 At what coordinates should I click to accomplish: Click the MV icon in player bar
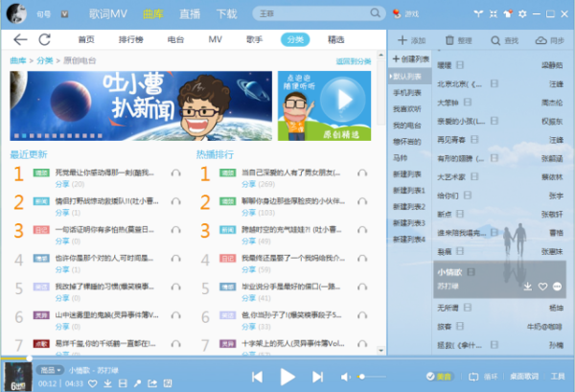click(123, 383)
